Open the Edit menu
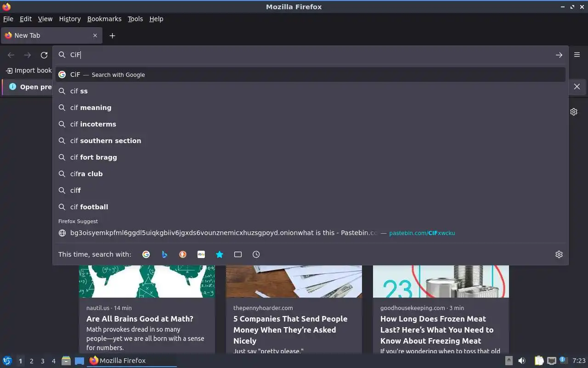 pyautogui.click(x=26, y=19)
